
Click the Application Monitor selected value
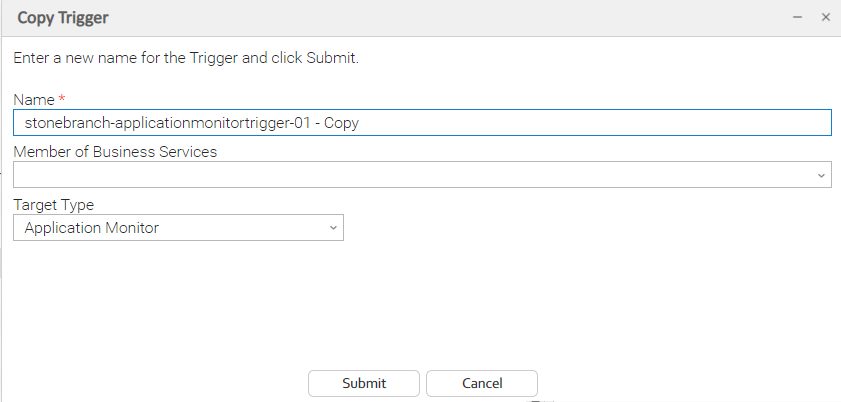pos(92,228)
